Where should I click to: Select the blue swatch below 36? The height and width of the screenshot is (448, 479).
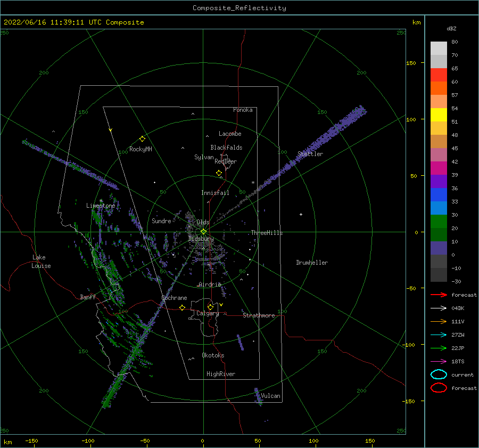pos(439,195)
